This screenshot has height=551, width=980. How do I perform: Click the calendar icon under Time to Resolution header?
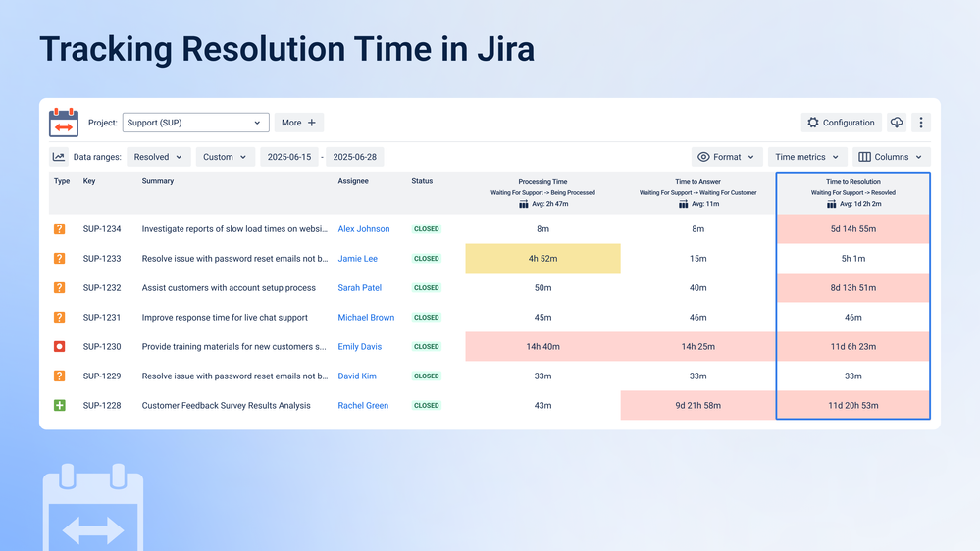pyautogui.click(x=831, y=204)
